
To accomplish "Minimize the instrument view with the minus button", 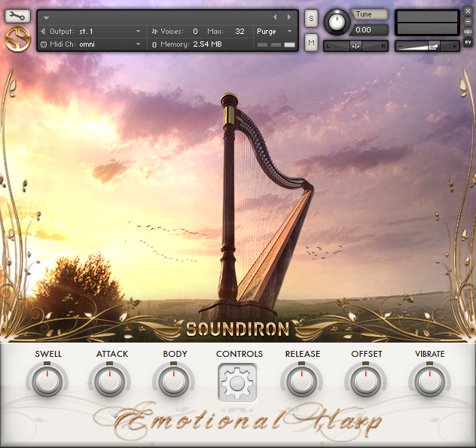I will point(468,21).
